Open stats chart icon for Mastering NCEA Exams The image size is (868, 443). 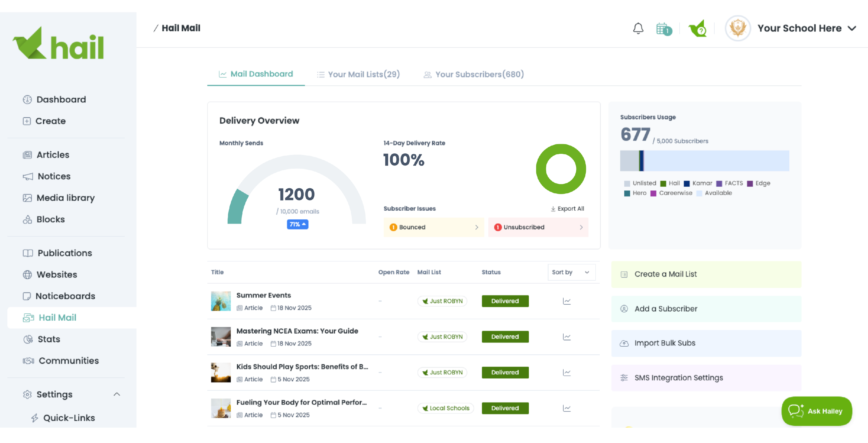(567, 337)
